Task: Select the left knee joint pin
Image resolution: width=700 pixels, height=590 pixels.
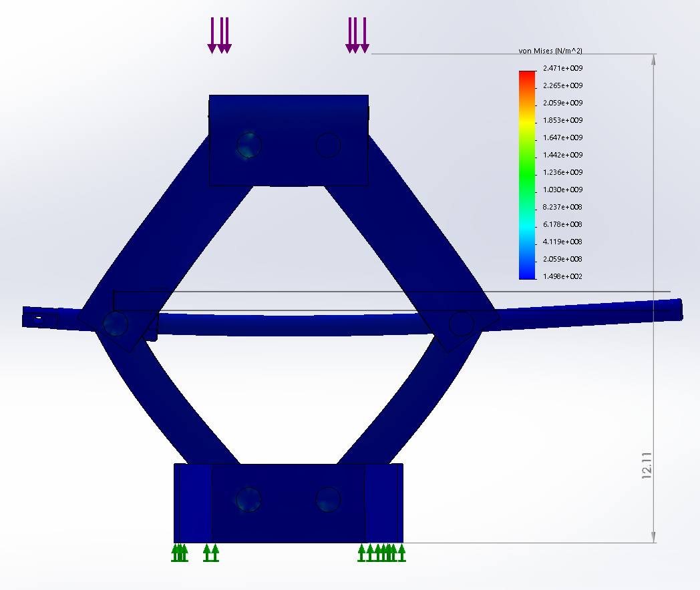Action: [116, 323]
